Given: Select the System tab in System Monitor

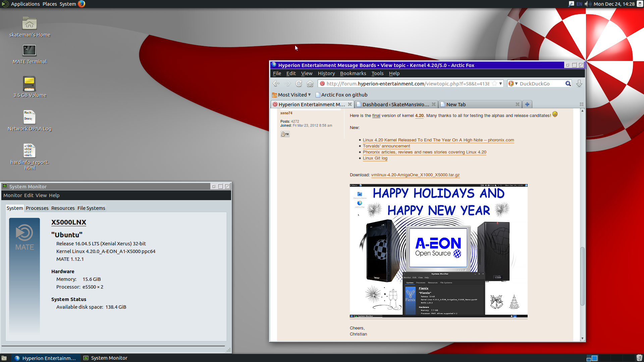Looking at the screenshot, I should pos(15,208).
